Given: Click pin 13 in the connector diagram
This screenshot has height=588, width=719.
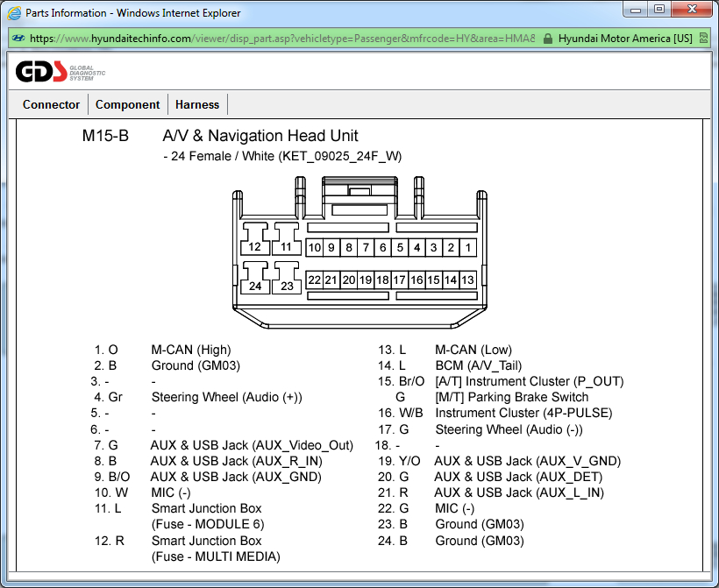Looking at the screenshot, I should pos(467,280).
